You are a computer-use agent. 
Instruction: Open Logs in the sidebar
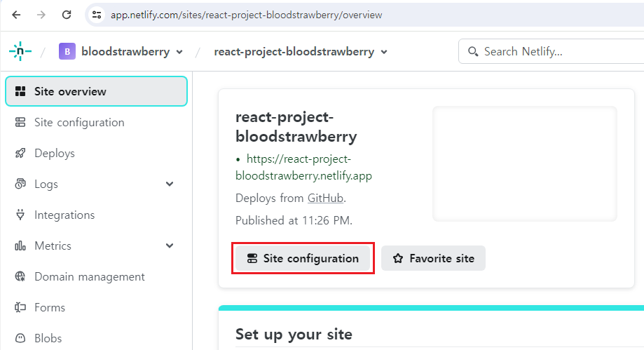pyautogui.click(x=46, y=184)
